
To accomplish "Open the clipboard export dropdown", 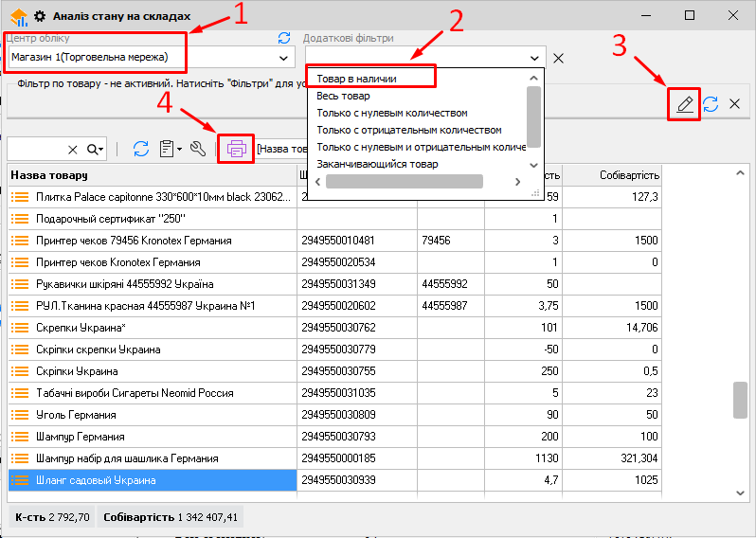I will (171, 149).
